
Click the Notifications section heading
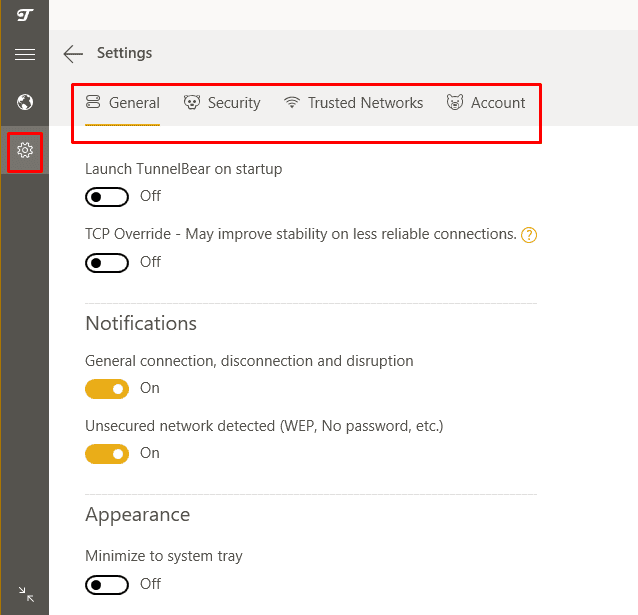coord(141,324)
